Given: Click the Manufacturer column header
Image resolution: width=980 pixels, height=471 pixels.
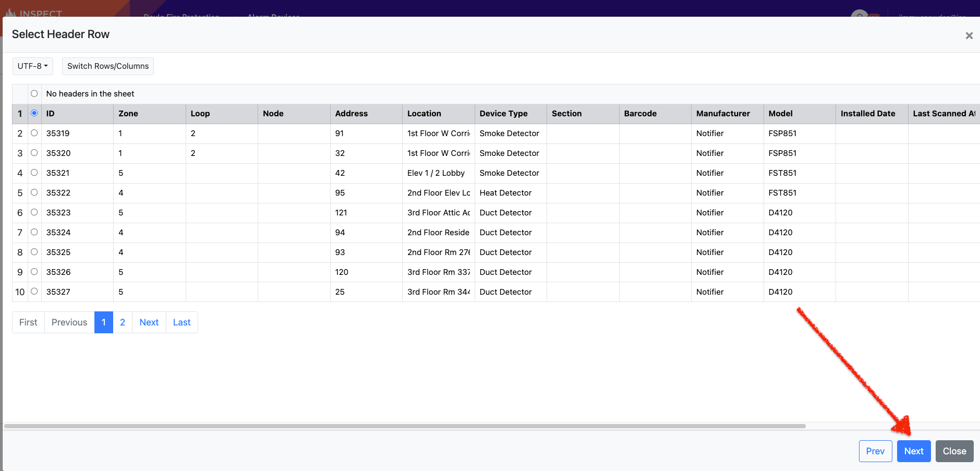Looking at the screenshot, I should [x=728, y=114].
